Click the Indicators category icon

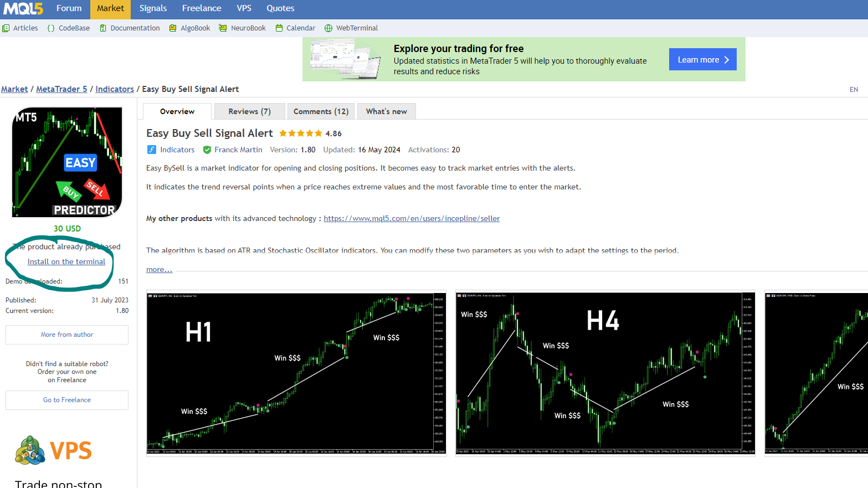tap(152, 150)
